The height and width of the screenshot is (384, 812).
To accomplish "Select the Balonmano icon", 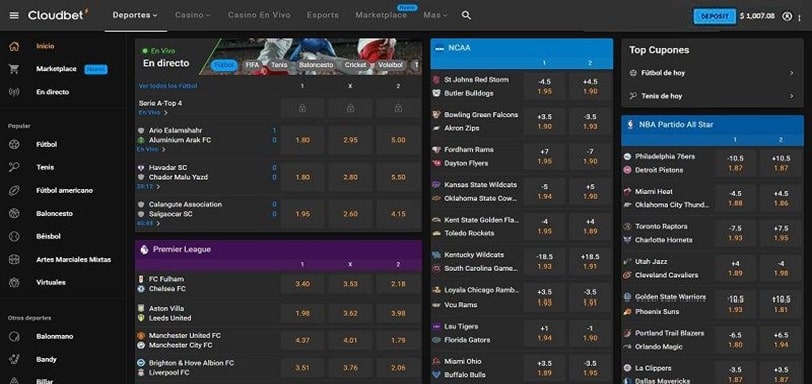I will tap(14, 336).
